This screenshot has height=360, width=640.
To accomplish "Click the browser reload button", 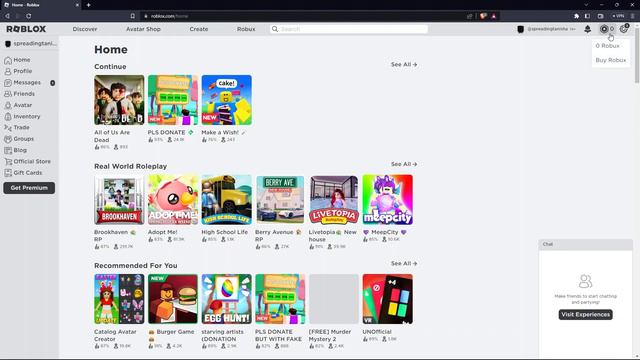I will tap(29, 16).
